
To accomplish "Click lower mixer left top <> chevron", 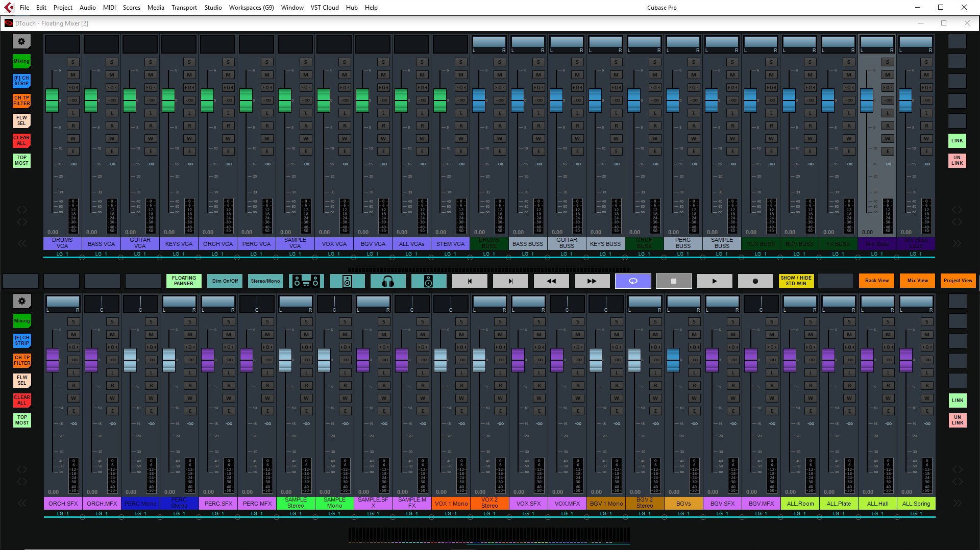I will [21, 469].
